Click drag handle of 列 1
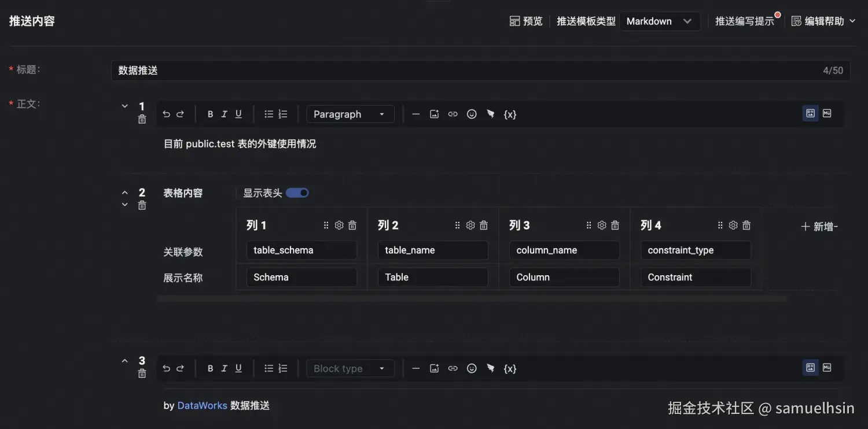868x429 pixels. tap(326, 225)
